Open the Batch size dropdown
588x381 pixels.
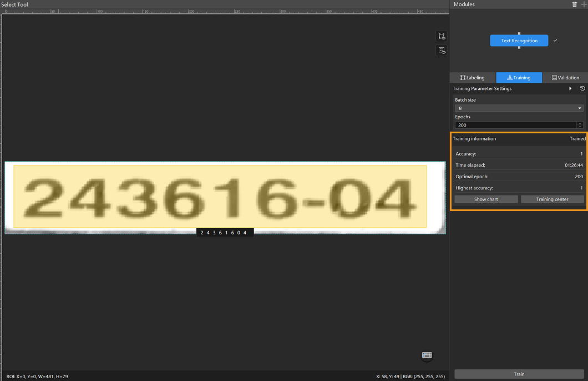519,108
